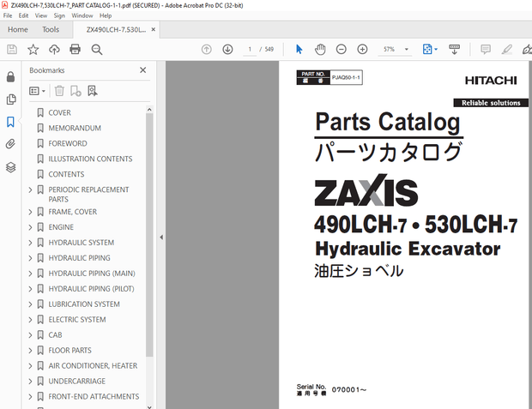Collapse navigation pane with divider arrow
532x409 pixels.
(161, 237)
